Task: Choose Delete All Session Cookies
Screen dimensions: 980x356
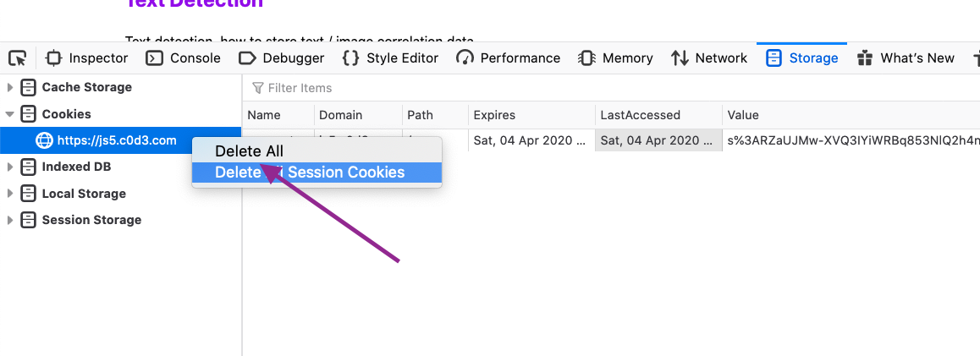Action: [x=317, y=173]
